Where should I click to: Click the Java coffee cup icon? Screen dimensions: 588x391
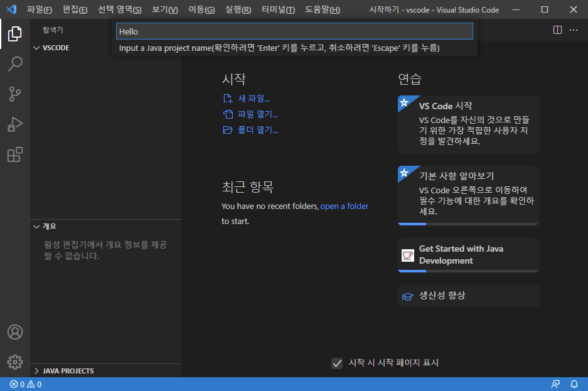408,255
